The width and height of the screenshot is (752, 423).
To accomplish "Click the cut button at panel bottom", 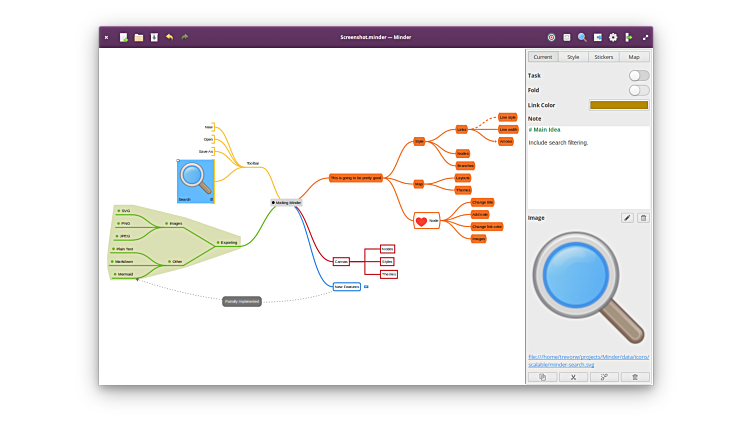I will [573, 377].
